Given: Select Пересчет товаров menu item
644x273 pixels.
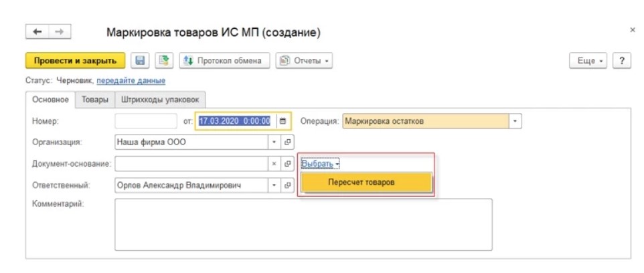Looking at the screenshot, I should point(366,183).
